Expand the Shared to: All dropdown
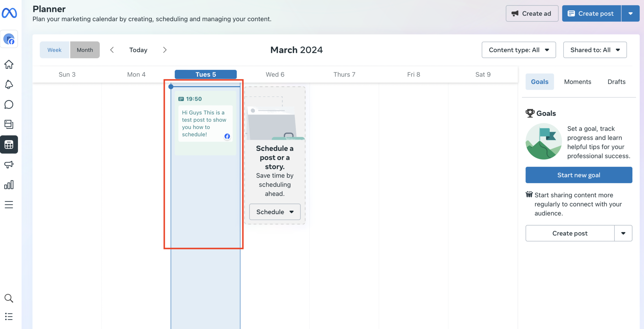This screenshot has height=329, width=644. pyautogui.click(x=595, y=50)
